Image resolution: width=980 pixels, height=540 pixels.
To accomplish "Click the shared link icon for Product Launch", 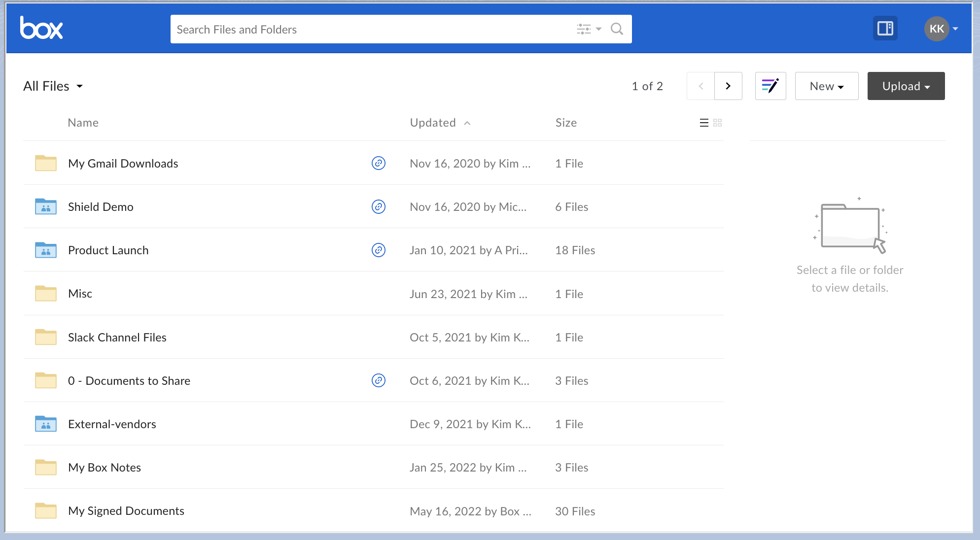I will point(379,250).
